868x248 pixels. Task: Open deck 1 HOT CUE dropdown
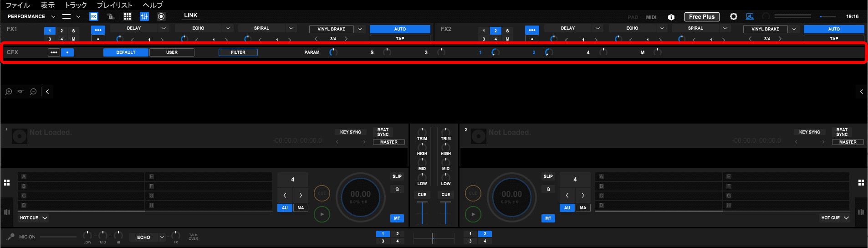tap(34, 218)
